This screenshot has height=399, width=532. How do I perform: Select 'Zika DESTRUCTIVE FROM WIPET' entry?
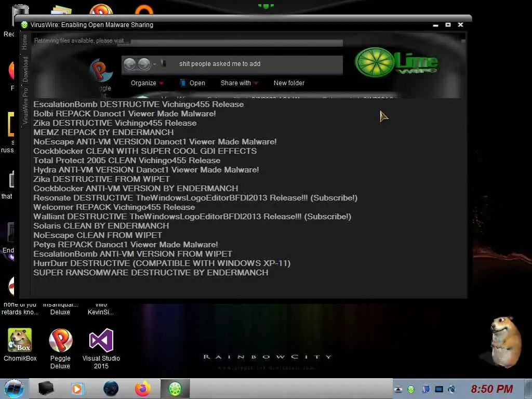(101, 179)
